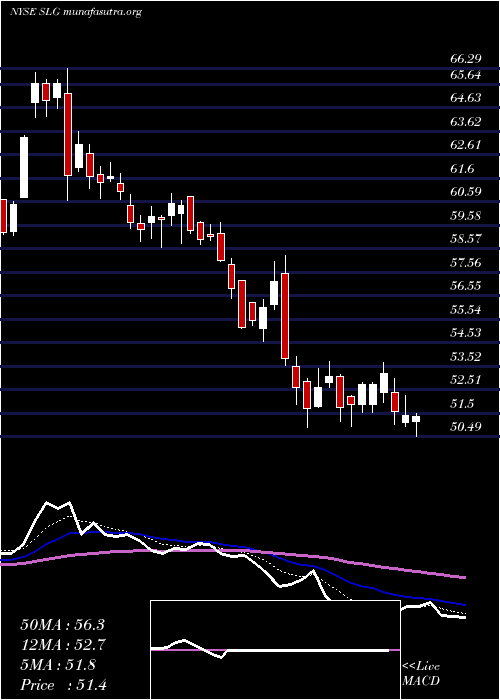This screenshot has height=700, width=500.
Task: Click the NYSE SLG munafasutra.org title text
Action: pos(75,12)
